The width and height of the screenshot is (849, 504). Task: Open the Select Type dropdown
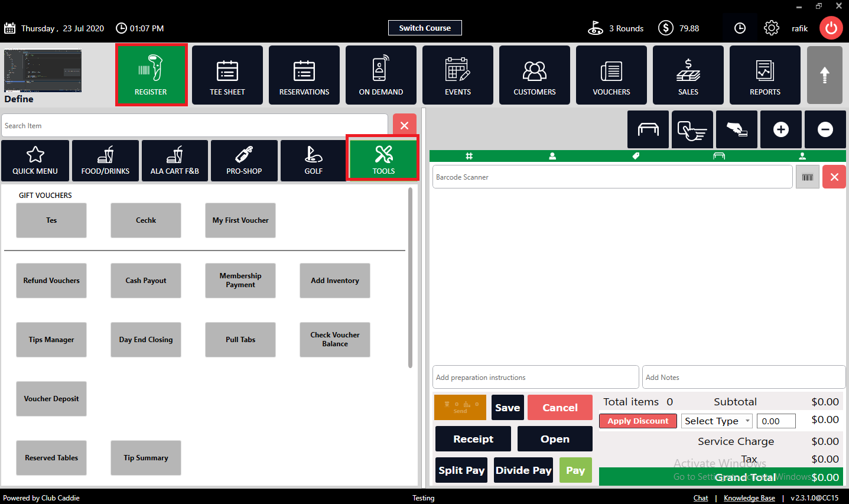(717, 421)
